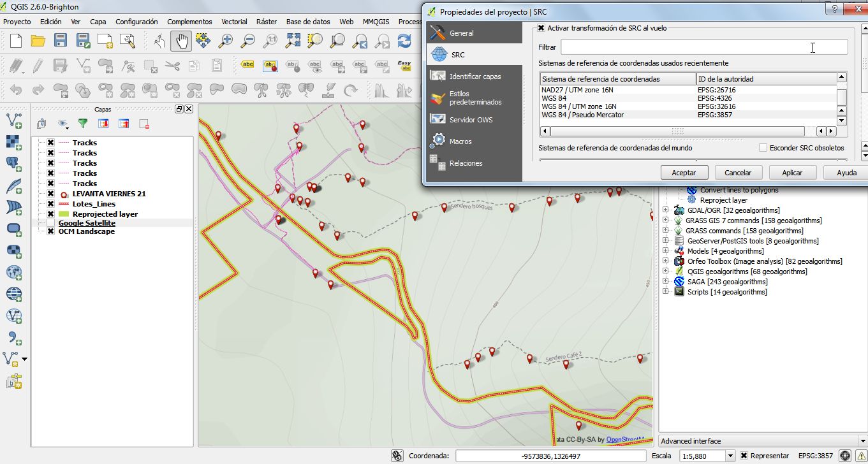Click the scissors cut features icon
The image size is (868, 464).
[x=172, y=64]
